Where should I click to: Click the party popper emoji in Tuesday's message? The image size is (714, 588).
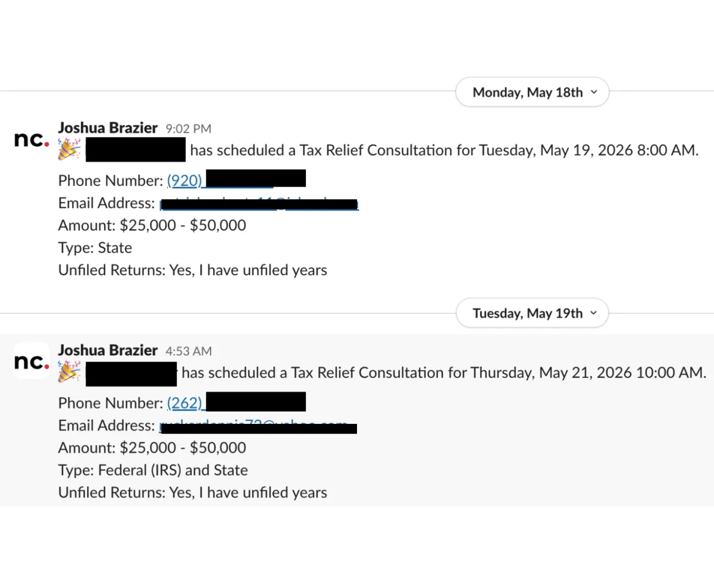tap(69, 372)
